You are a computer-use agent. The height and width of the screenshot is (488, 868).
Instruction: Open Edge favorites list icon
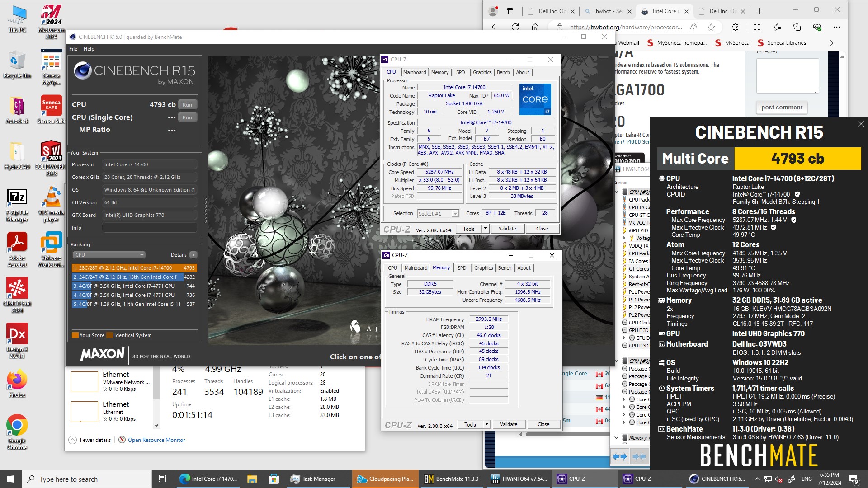(777, 27)
